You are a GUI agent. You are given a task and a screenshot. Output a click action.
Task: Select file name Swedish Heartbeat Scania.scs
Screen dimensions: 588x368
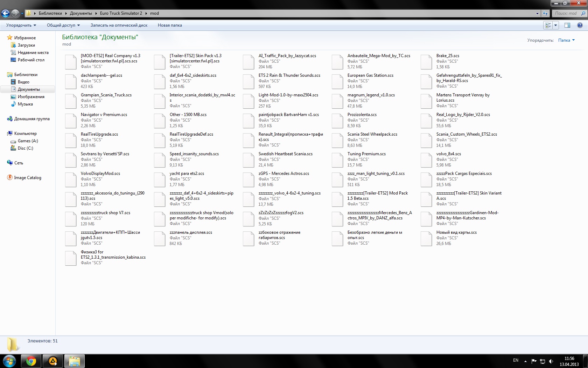(285, 154)
